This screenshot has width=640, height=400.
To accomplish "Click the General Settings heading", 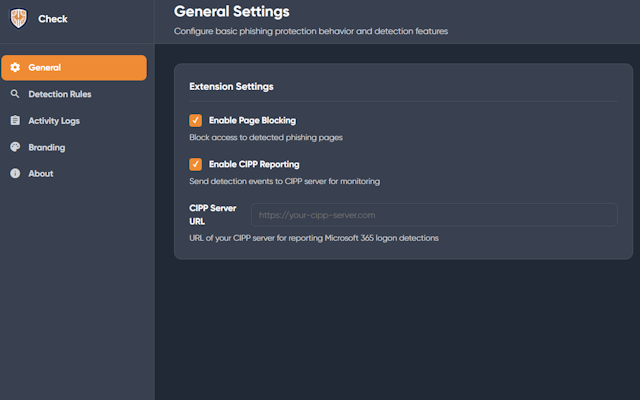I will point(231,12).
